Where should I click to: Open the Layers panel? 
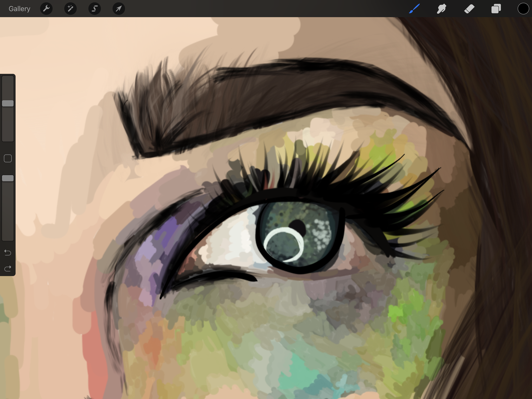[x=496, y=9]
